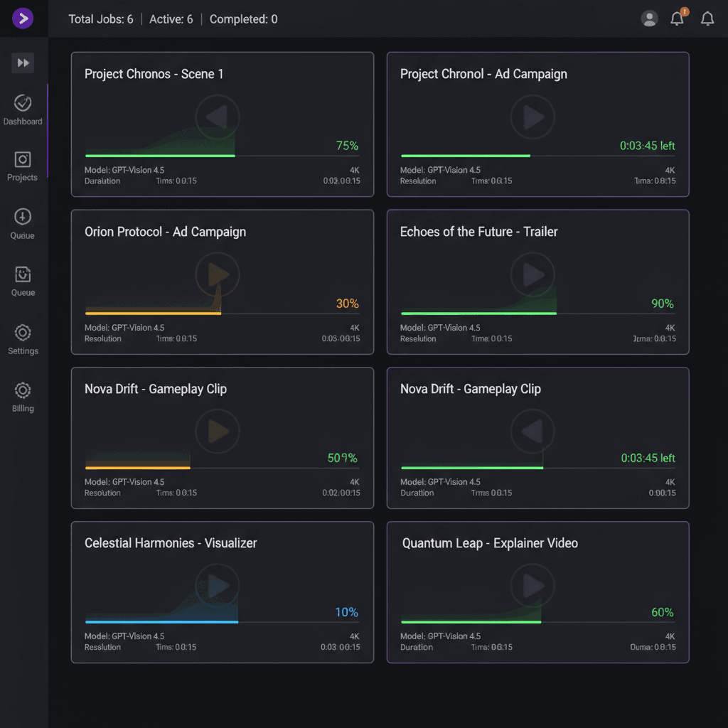Click the Active: 6 counter
Image resolution: width=728 pixels, height=728 pixels.
click(x=171, y=19)
